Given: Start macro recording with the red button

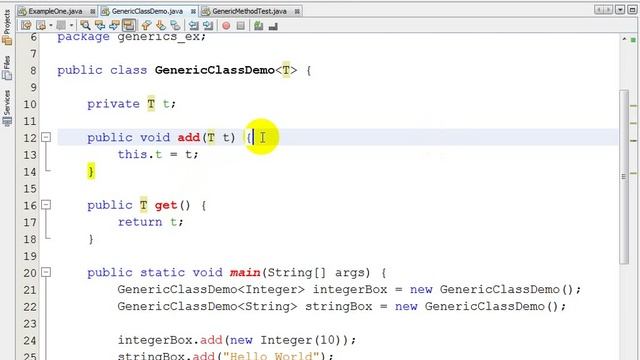Looking at the screenshot, I should coord(226,26).
